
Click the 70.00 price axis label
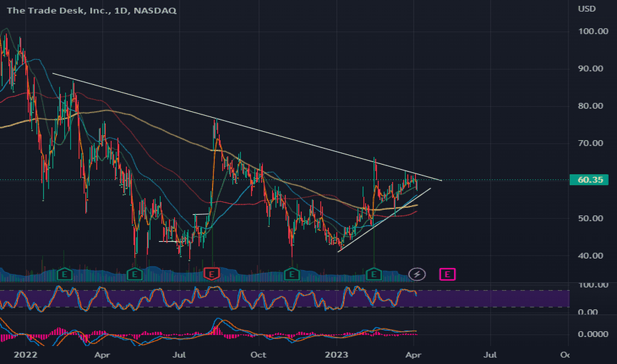tap(591, 143)
